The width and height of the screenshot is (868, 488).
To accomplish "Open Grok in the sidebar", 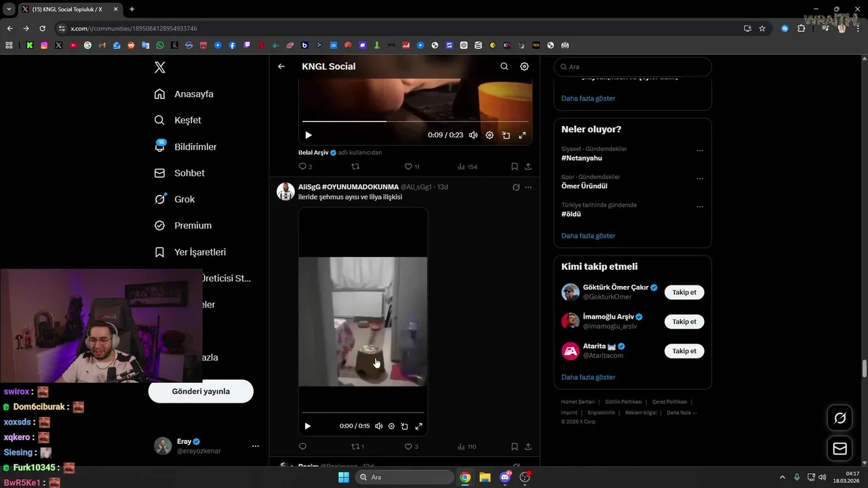I will point(174,199).
